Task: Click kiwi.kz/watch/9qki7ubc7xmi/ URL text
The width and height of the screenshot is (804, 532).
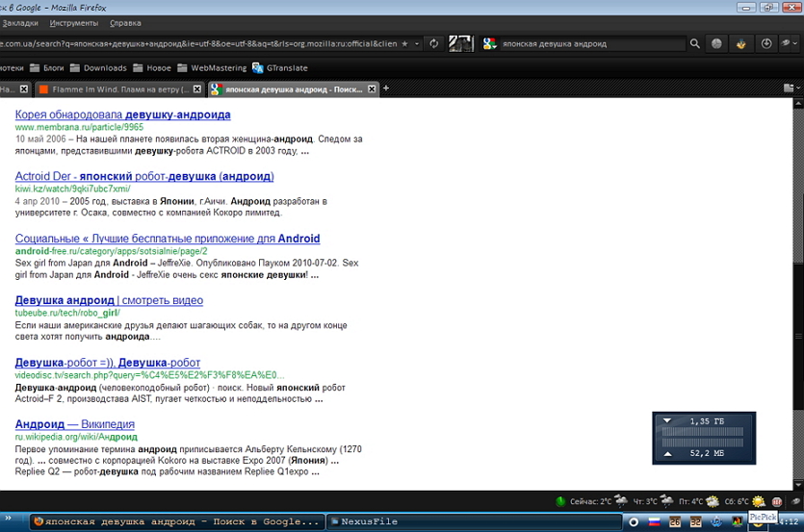Action: (x=72, y=189)
